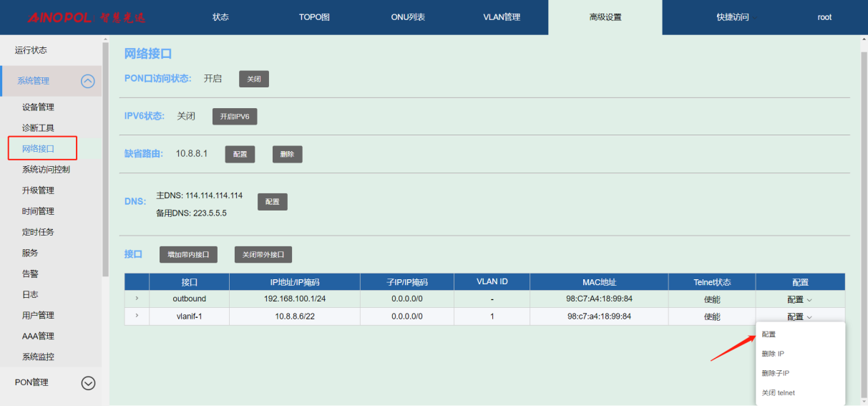Open 配置 dropdown for outbound interface

tap(799, 299)
